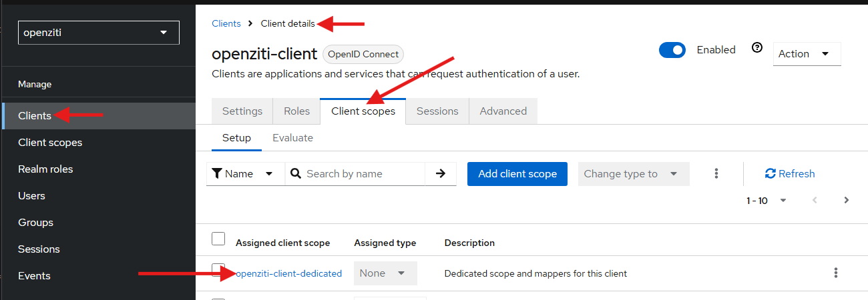Open the Evaluate sub-tab
The width and height of the screenshot is (868, 300).
point(292,138)
